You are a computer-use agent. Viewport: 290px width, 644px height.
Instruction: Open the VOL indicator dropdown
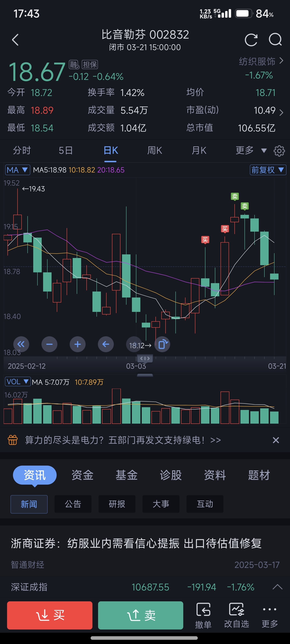(x=18, y=382)
